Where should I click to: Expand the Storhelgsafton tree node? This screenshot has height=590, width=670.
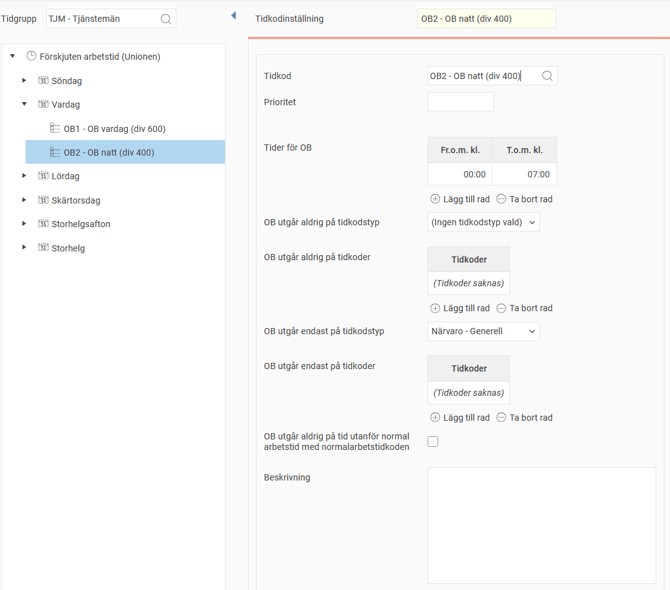click(x=25, y=224)
